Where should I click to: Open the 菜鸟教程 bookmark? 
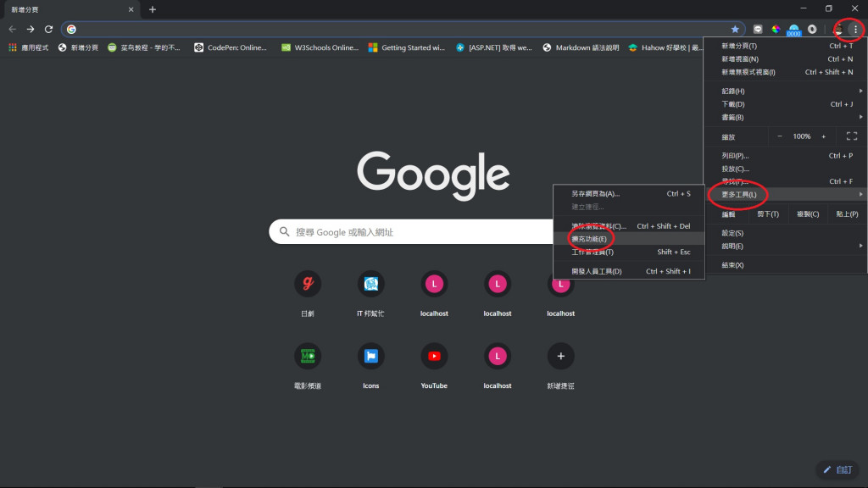(x=144, y=47)
